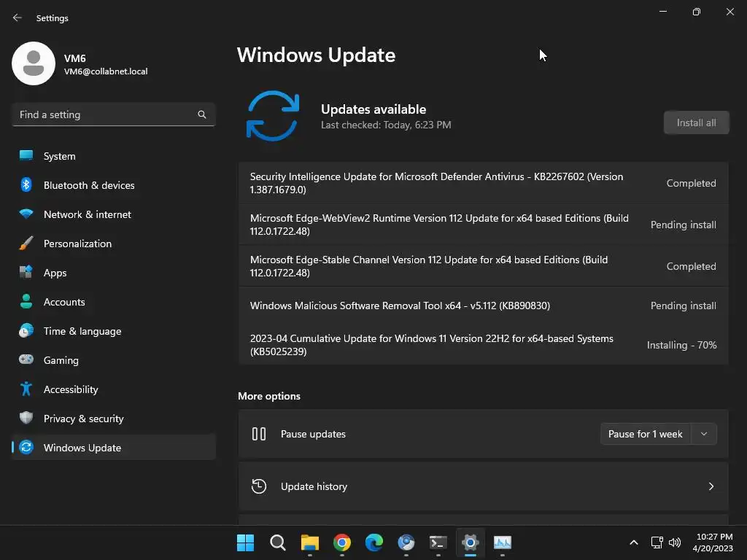747x560 pixels.
Task: Click the Personalization paintbrush icon
Action: coord(26,244)
